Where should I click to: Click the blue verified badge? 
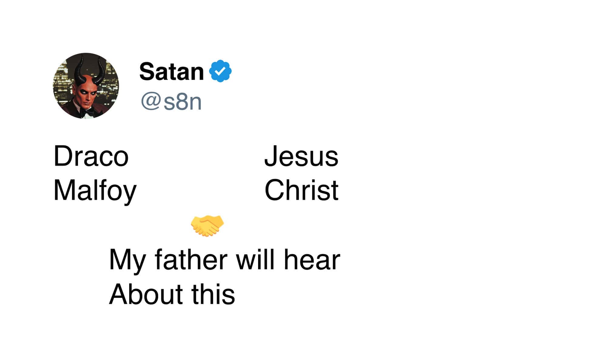click(220, 71)
